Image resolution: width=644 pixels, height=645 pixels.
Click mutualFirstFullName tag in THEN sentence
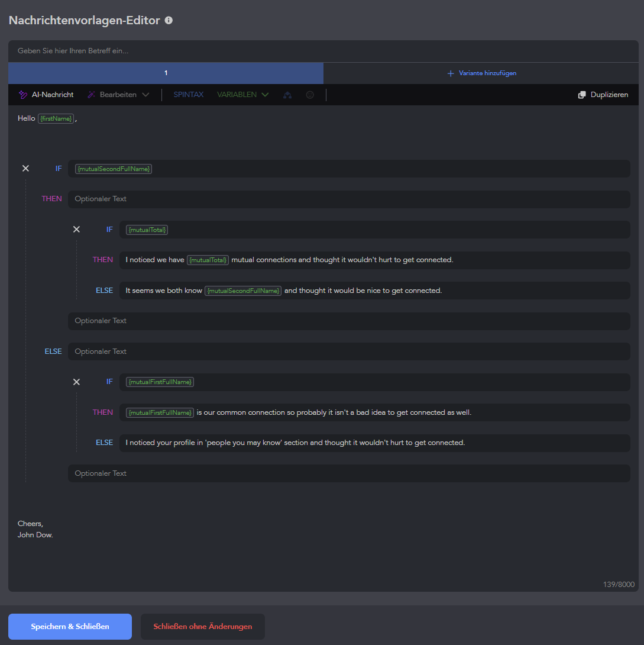point(160,412)
